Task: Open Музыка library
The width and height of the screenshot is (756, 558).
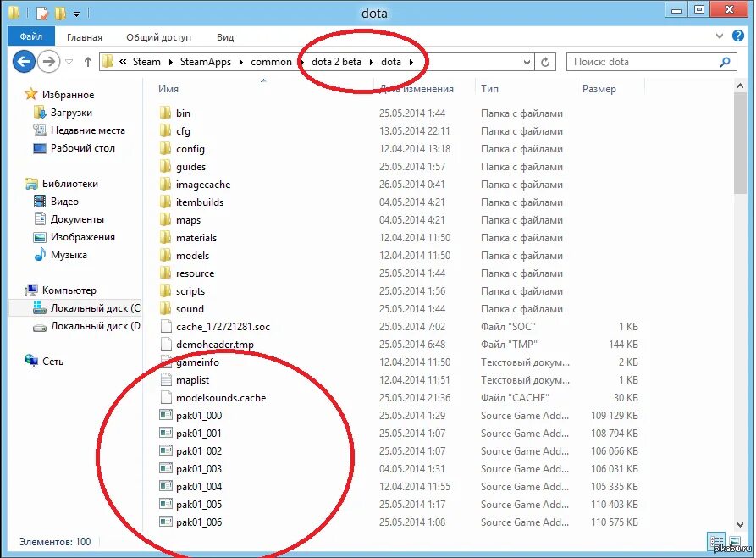Action: pyautogui.click(x=69, y=255)
